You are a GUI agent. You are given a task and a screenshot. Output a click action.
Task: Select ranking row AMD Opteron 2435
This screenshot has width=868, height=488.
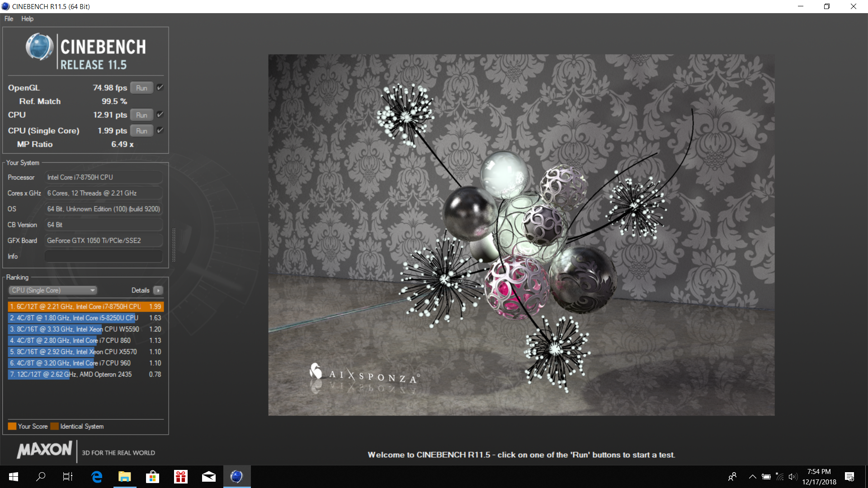click(85, 374)
